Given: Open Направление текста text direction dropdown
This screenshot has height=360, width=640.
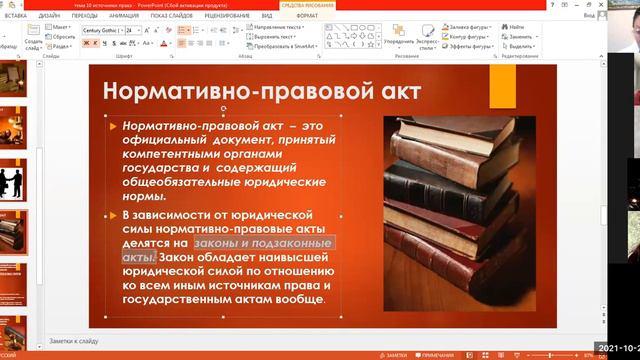Looking at the screenshot, I should point(276,27).
